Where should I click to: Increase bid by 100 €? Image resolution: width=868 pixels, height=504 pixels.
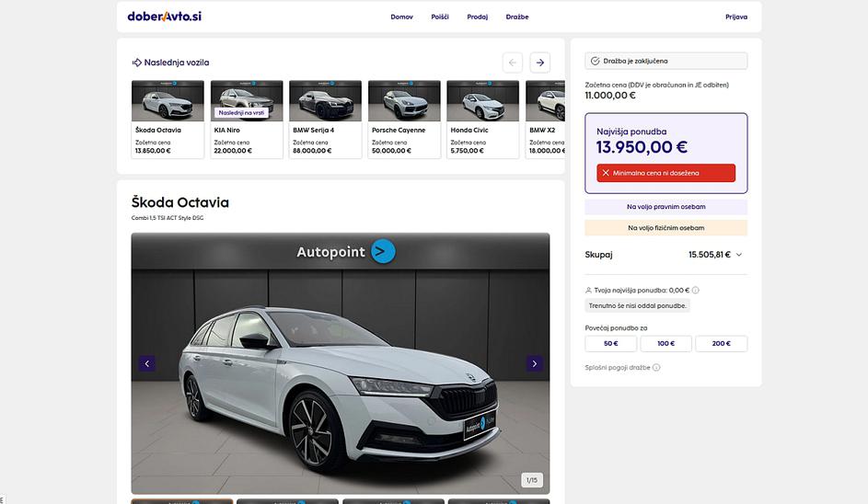click(x=665, y=343)
